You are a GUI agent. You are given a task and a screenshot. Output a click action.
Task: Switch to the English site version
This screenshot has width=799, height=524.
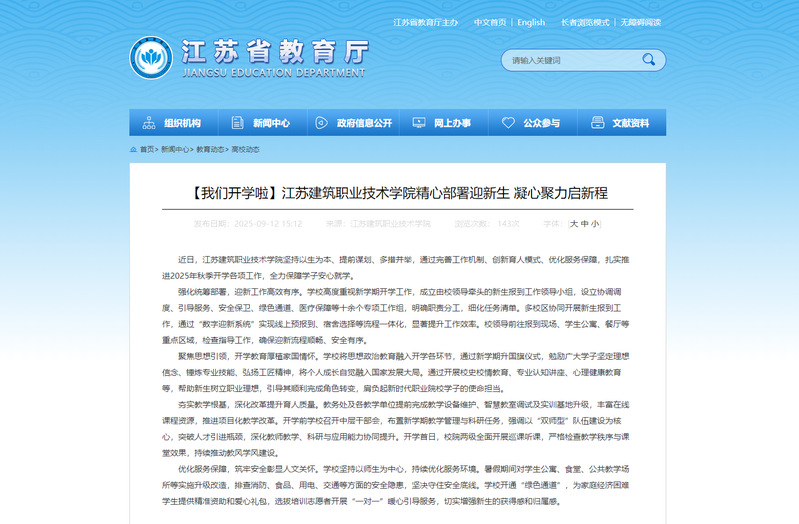pyautogui.click(x=531, y=22)
